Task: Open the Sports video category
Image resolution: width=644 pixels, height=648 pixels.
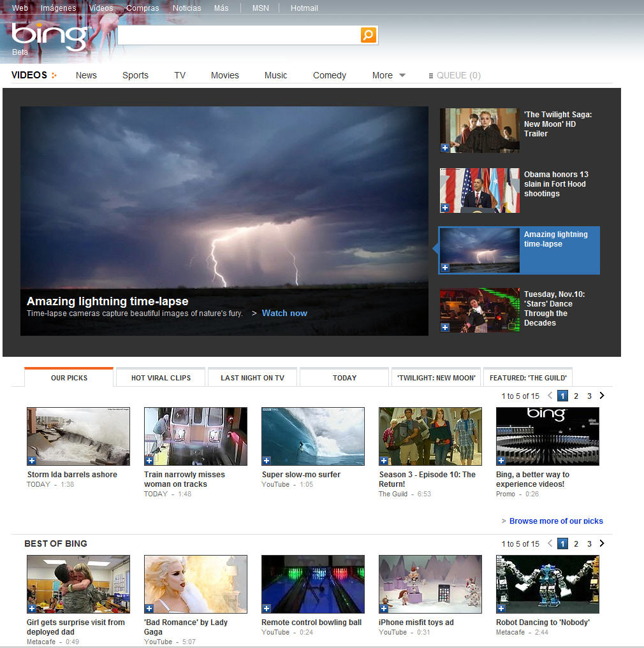Action: click(135, 76)
